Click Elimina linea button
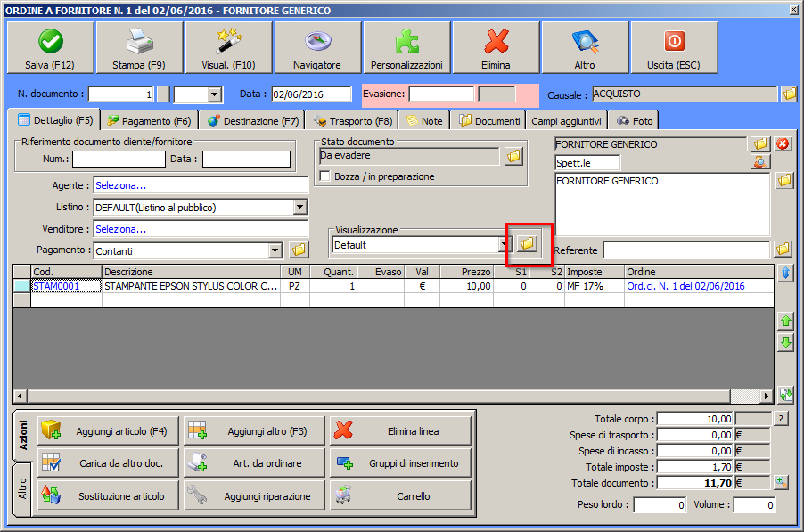The image size is (804, 532). point(400,431)
